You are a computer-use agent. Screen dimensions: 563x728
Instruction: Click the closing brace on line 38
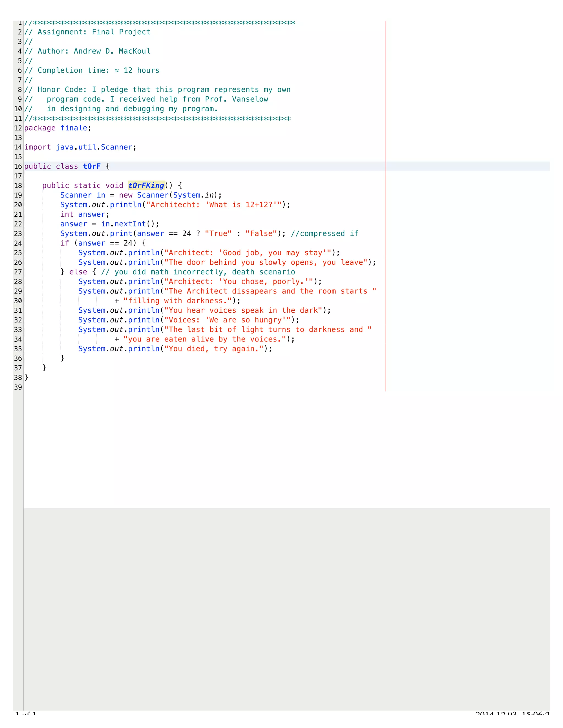point(26,378)
